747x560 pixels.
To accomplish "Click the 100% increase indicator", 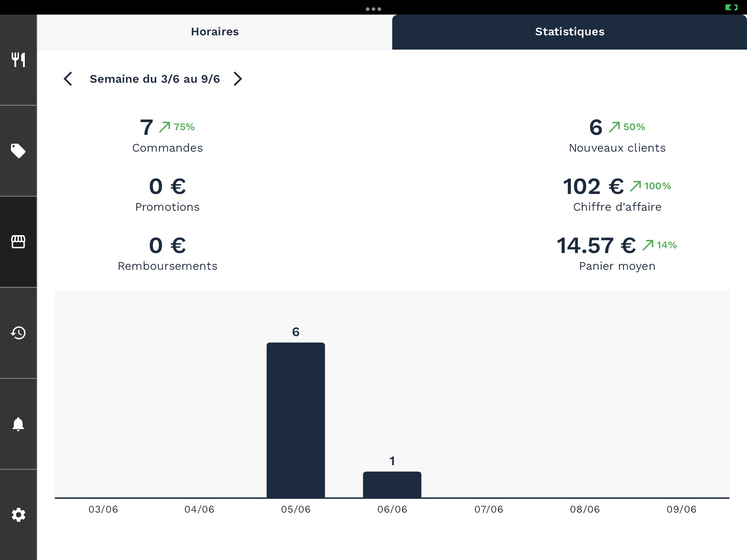I will coord(651,186).
